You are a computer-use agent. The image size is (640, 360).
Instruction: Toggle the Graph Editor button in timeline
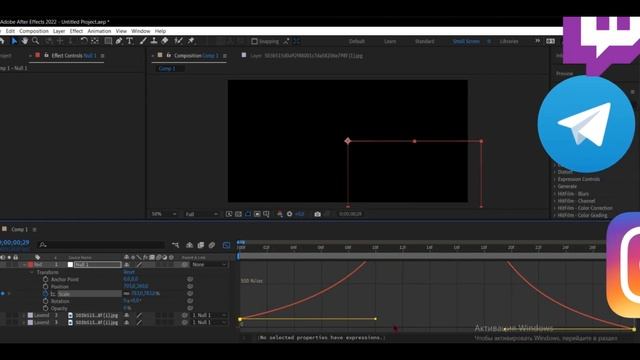pyautogui.click(x=227, y=245)
